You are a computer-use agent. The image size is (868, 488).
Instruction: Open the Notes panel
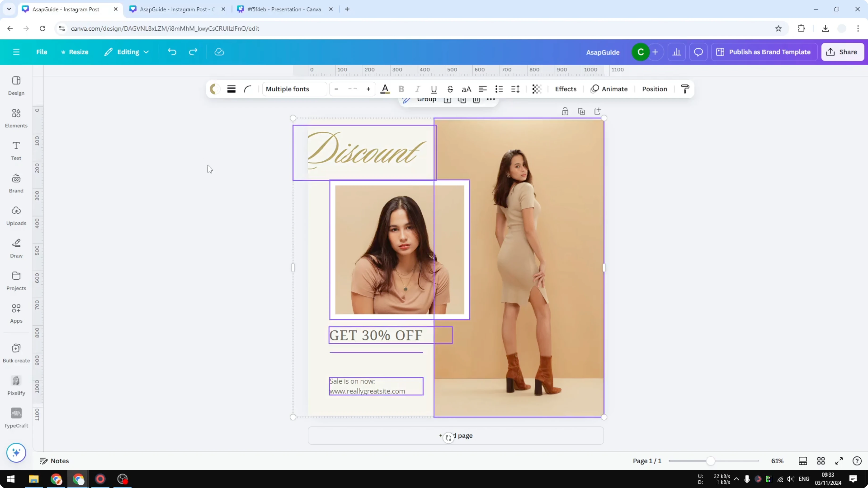[x=54, y=461]
